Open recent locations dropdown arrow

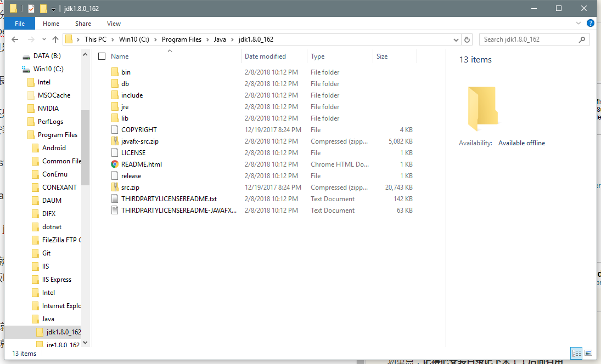(x=44, y=39)
